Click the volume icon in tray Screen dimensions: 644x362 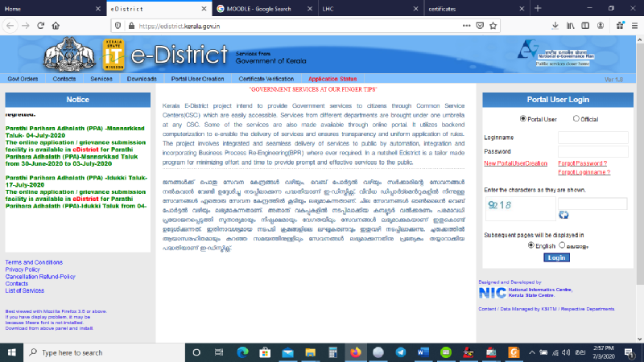(x=566, y=352)
